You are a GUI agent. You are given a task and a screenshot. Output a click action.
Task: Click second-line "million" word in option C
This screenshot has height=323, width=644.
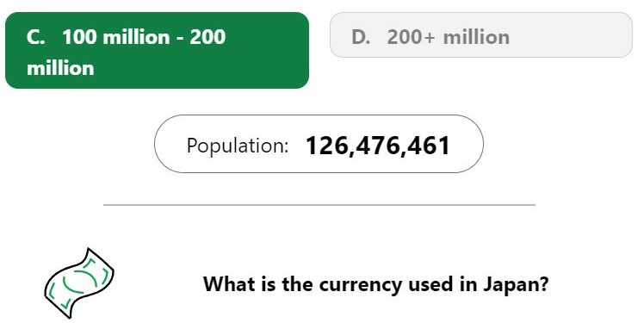pos(60,68)
